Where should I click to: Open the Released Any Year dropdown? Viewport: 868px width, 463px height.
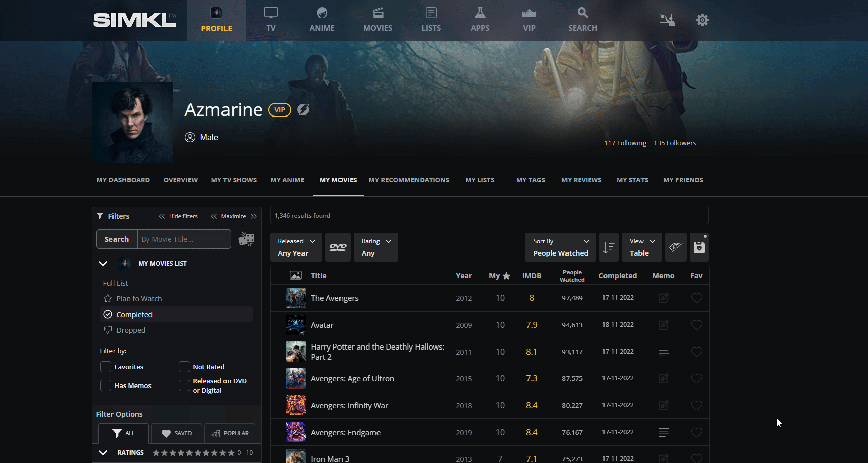point(296,247)
